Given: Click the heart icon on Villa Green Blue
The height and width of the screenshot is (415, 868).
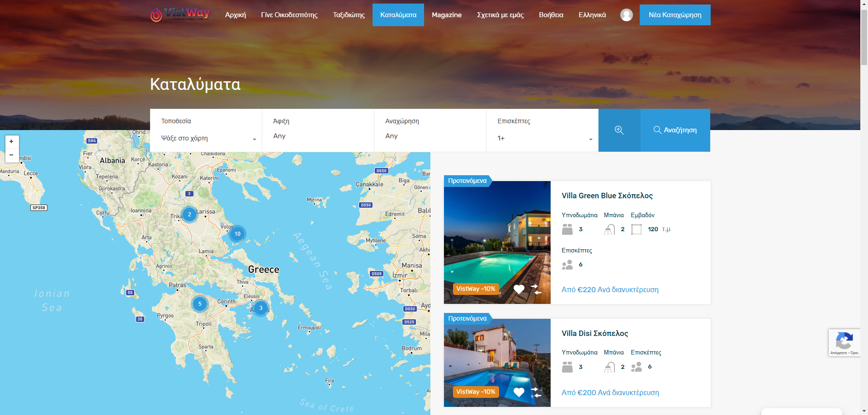Looking at the screenshot, I should coord(519,289).
